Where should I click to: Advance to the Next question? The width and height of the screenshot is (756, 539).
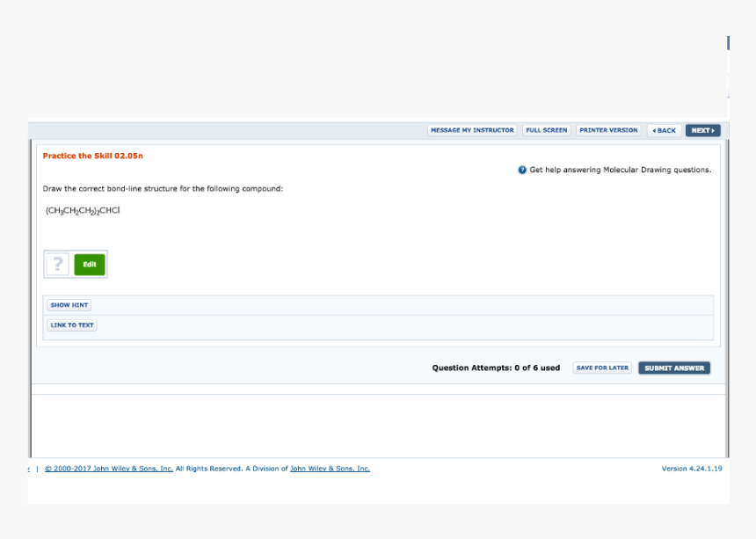coord(702,130)
